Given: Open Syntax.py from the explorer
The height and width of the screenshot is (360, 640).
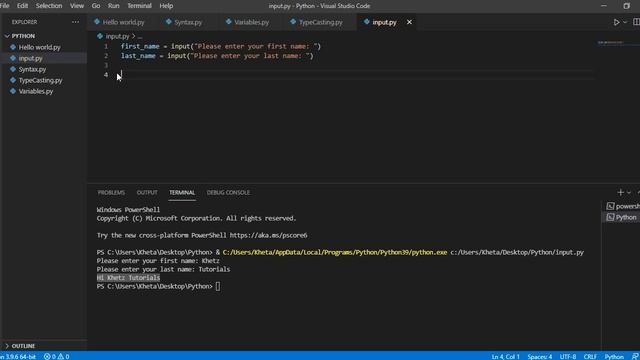Looking at the screenshot, I should 32,69.
